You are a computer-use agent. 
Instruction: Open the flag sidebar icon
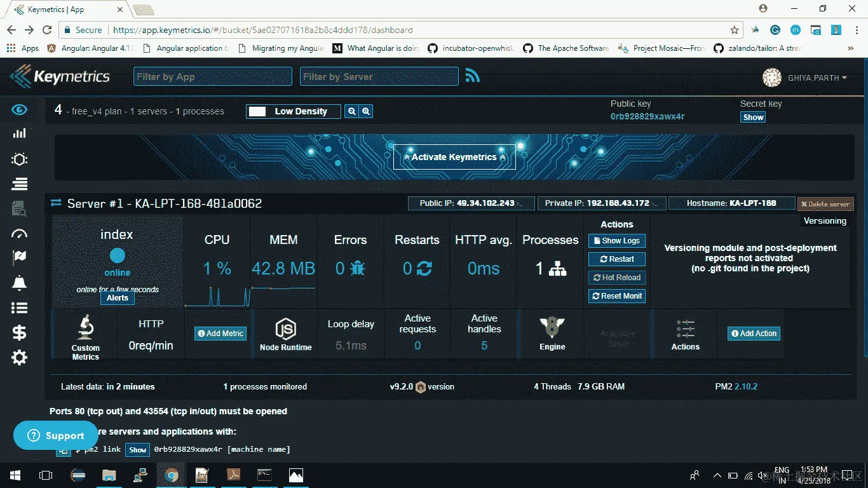click(20, 258)
